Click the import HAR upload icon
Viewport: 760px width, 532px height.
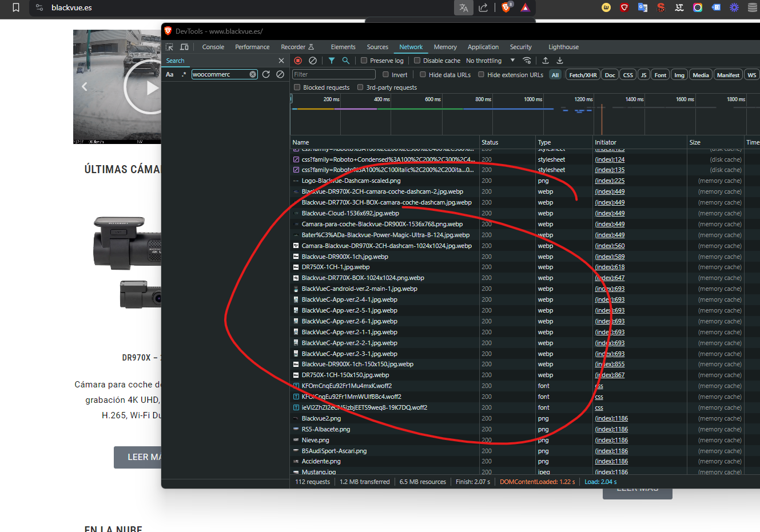tap(546, 61)
